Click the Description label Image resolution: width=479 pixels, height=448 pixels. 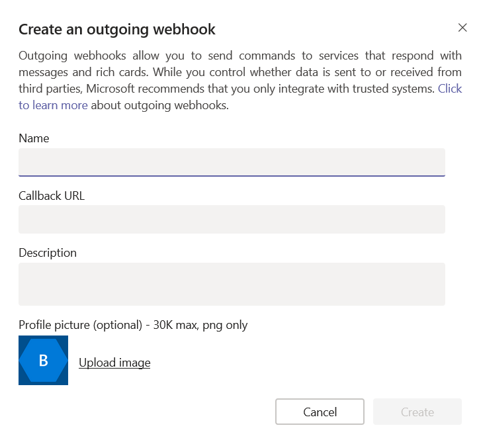click(x=48, y=253)
